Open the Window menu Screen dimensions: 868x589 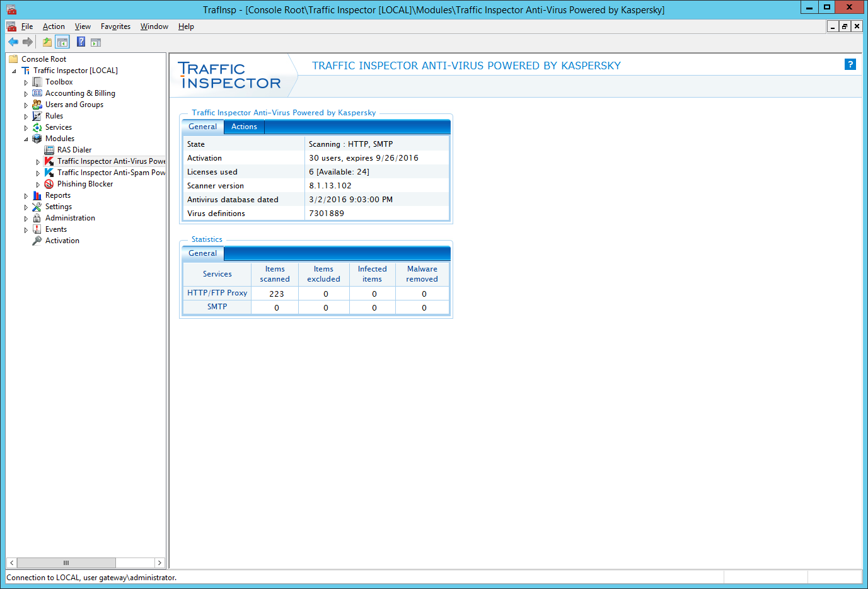[x=154, y=26]
